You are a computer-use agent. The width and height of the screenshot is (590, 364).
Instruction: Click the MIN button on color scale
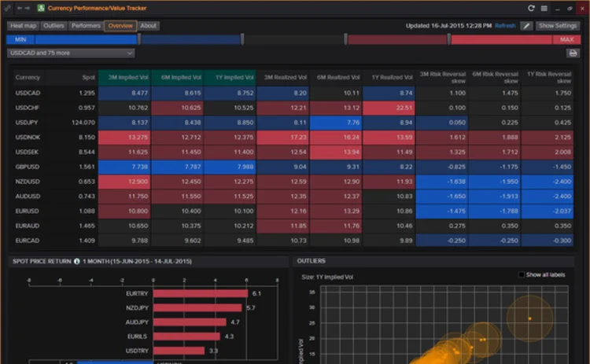pos(20,39)
